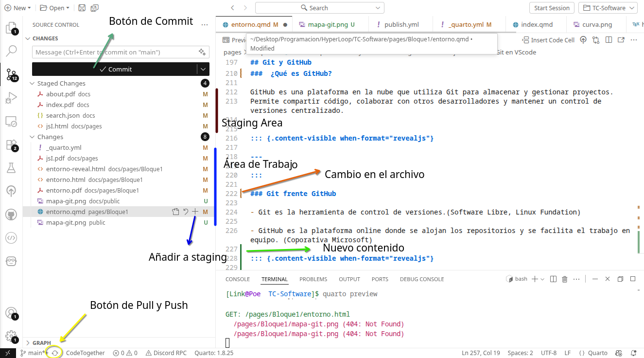The image size is (644, 358).
Task: Open the Manage settings gear
Action: pyautogui.click(x=11, y=336)
